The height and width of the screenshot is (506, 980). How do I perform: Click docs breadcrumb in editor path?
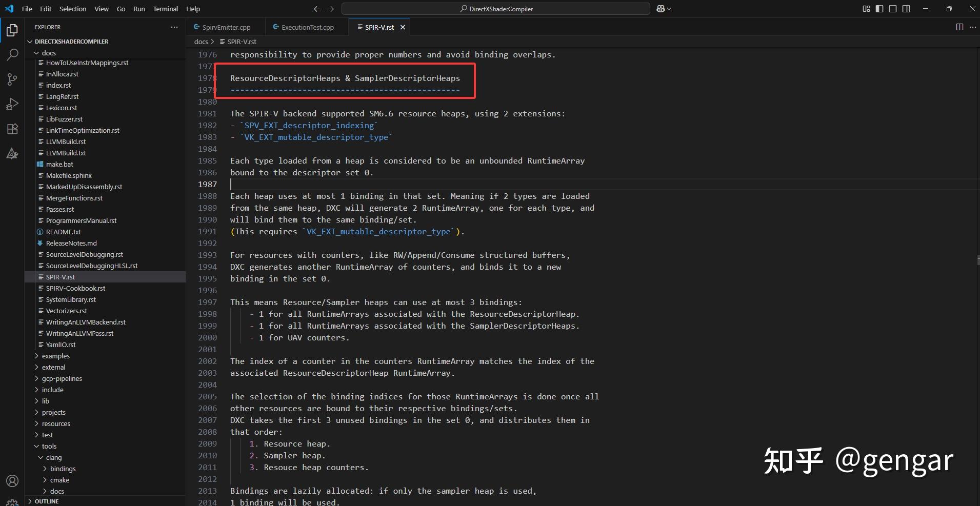click(201, 42)
